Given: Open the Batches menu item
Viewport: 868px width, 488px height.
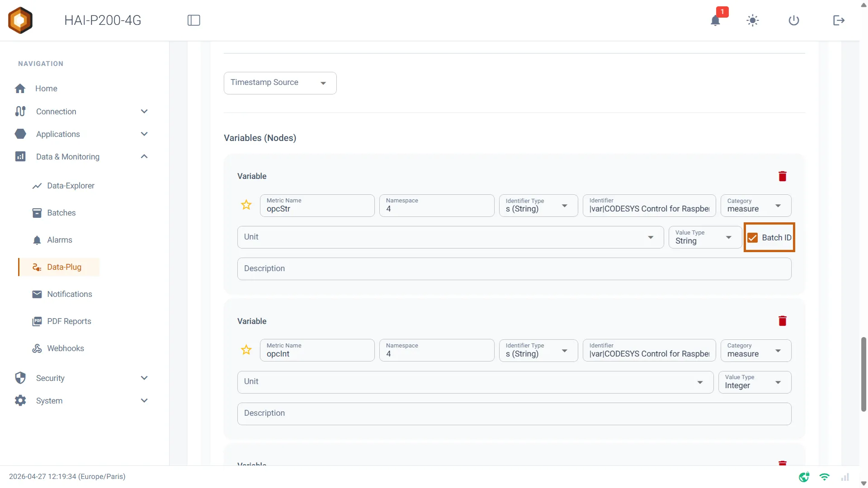Looking at the screenshot, I should pos(61,213).
